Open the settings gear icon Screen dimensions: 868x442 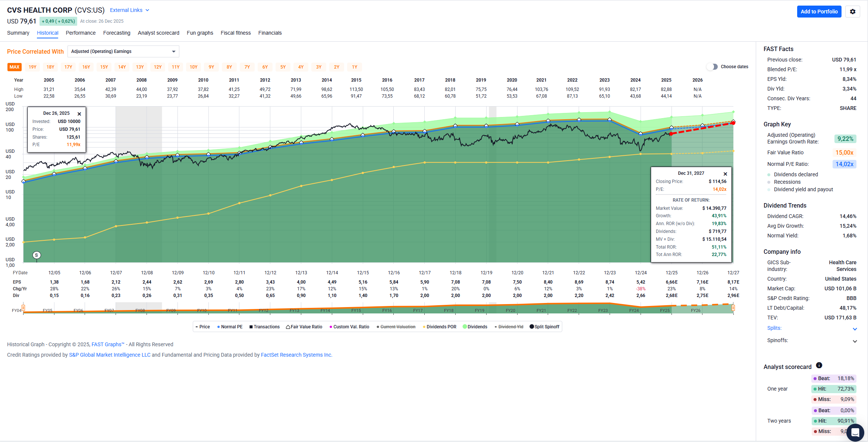[852, 12]
